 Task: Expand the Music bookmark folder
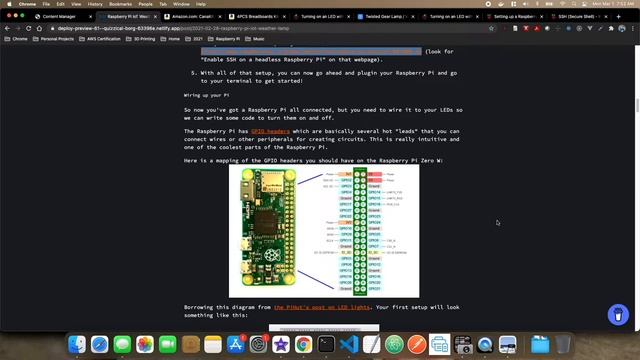pyautogui.click(x=255, y=39)
